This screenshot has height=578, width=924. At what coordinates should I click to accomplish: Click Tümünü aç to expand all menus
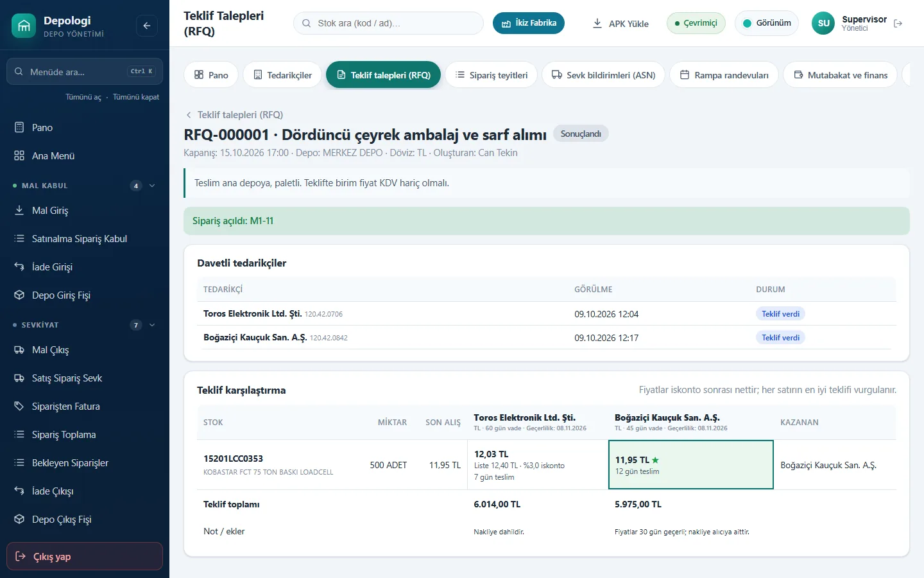[x=83, y=97]
